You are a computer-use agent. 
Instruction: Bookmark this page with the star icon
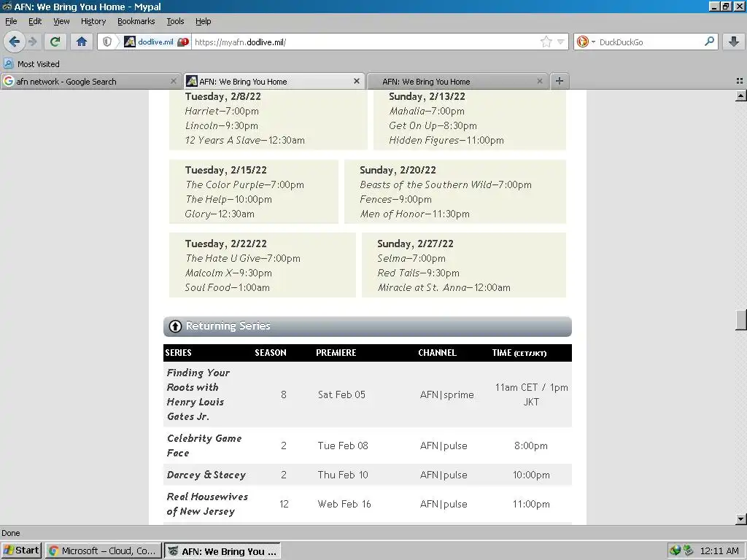click(546, 42)
